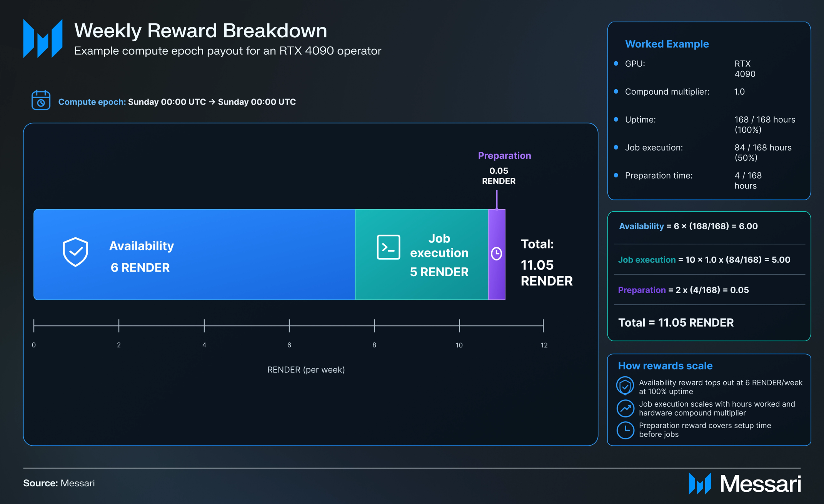Click the Weekly Reward Breakdown title
This screenshot has height=504, width=824.
pyautogui.click(x=200, y=30)
